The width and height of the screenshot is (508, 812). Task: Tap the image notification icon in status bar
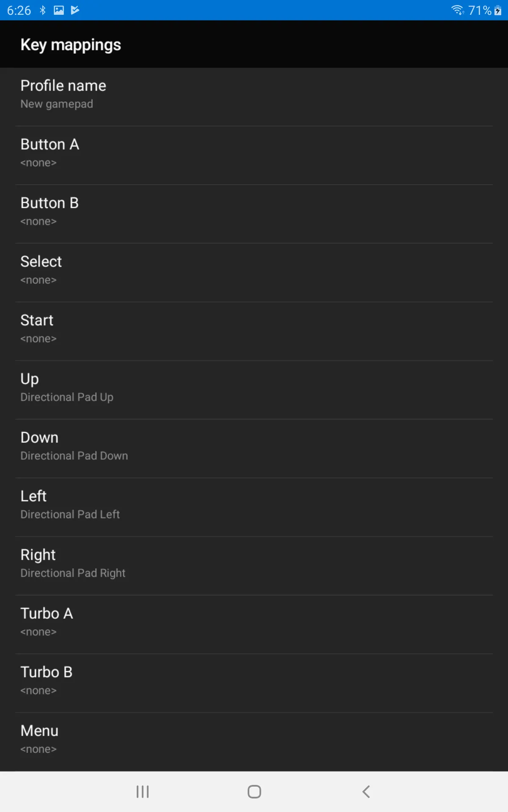click(x=59, y=10)
